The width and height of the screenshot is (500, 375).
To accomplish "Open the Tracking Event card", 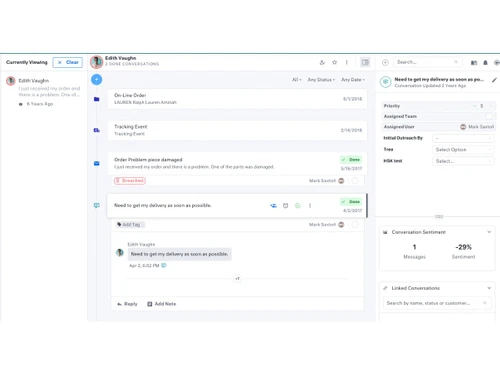I will click(x=237, y=130).
